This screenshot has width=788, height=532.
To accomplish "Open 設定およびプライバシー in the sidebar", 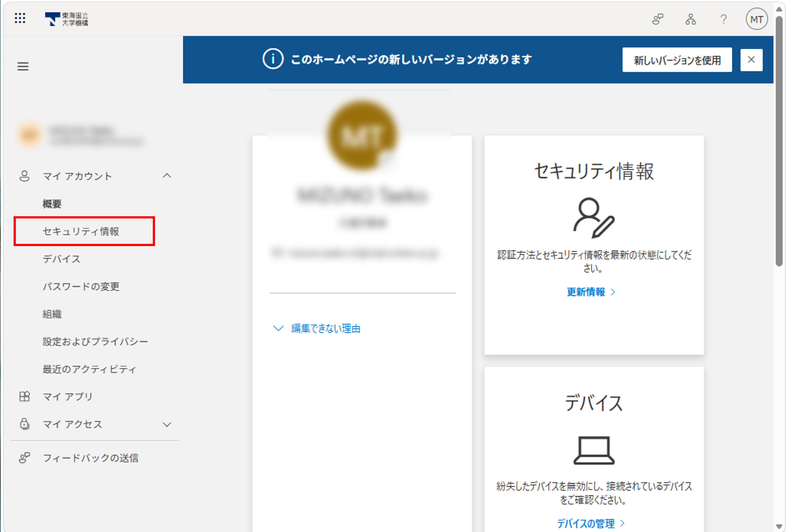I will pos(95,341).
